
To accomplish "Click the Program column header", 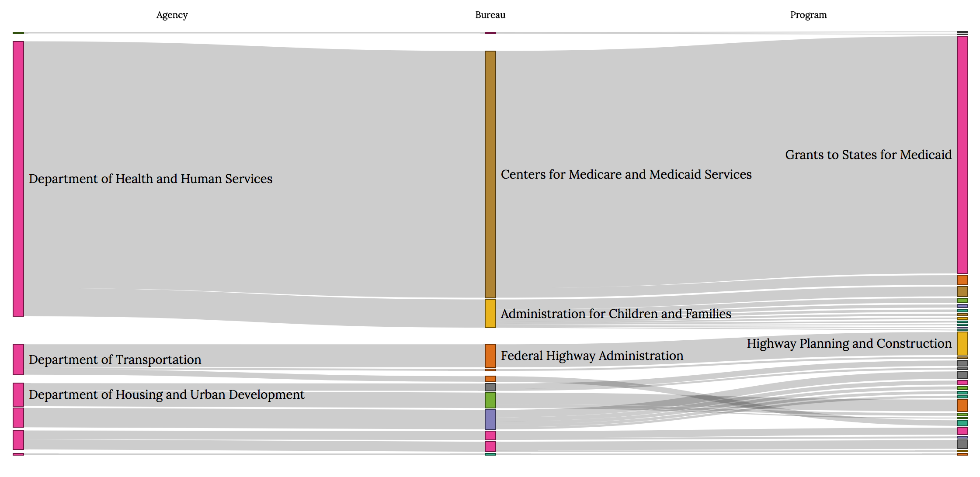I will pyautogui.click(x=808, y=15).
